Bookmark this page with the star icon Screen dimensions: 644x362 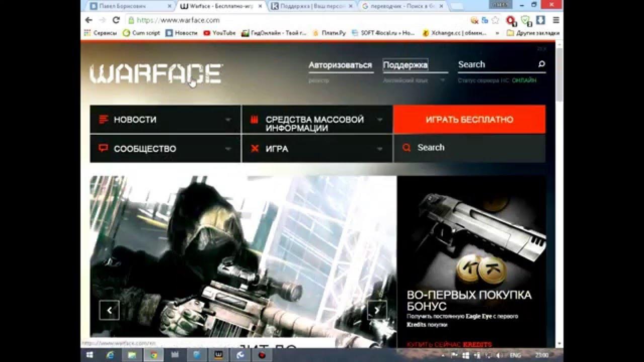click(x=496, y=20)
